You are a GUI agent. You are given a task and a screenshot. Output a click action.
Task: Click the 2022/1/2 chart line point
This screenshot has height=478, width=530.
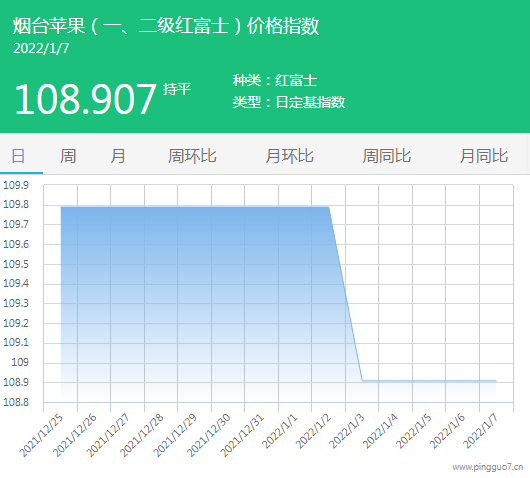[x=329, y=207]
